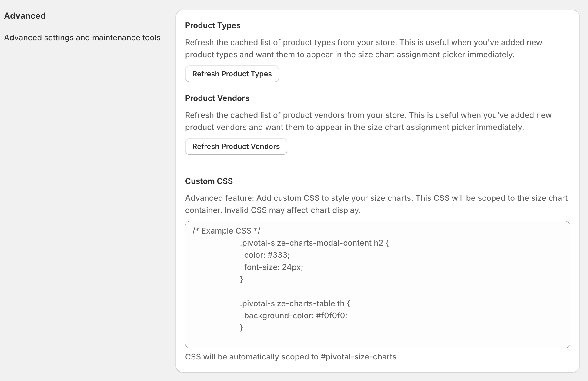The image size is (588, 381).
Task: Click the closing brace after background-color line
Action: 242,328
